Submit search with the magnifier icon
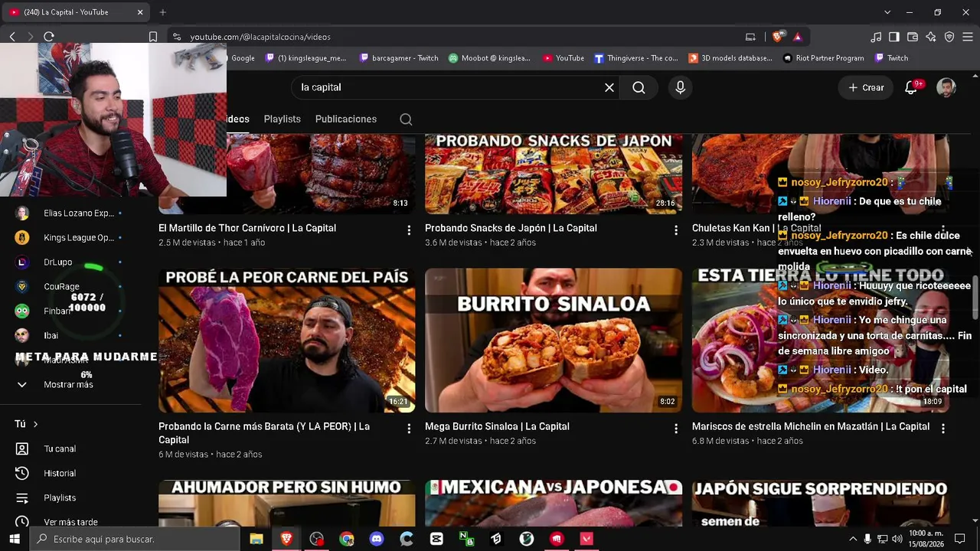 click(x=639, y=87)
